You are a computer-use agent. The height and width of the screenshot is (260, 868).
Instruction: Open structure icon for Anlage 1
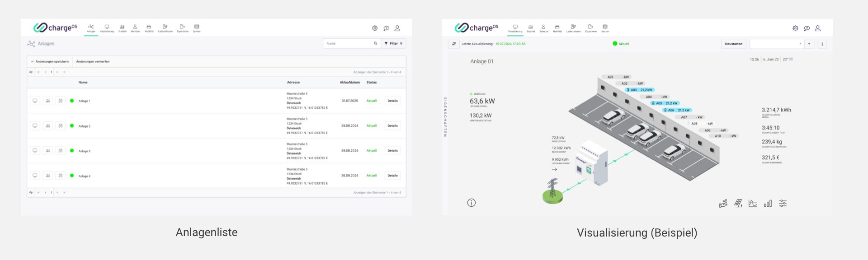tap(60, 101)
